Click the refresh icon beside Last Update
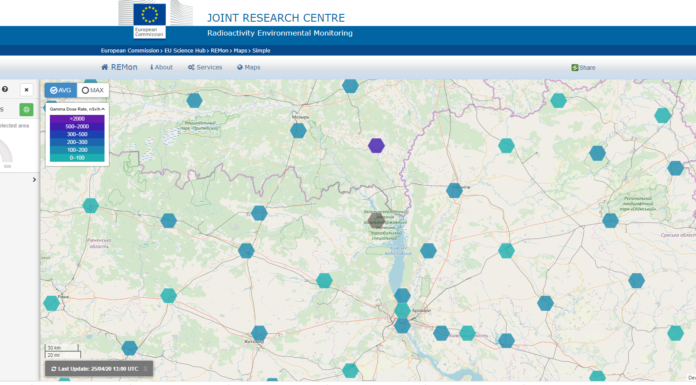This screenshot has width=696, height=385. (x=54, y=369)
